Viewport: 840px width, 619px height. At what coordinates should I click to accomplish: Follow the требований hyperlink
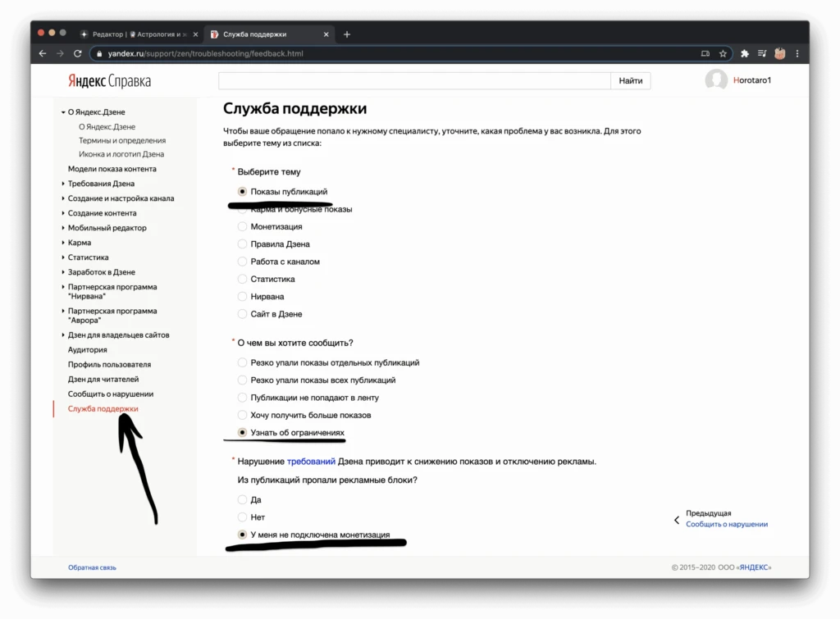pyautogui.click(x=311, y=462)
